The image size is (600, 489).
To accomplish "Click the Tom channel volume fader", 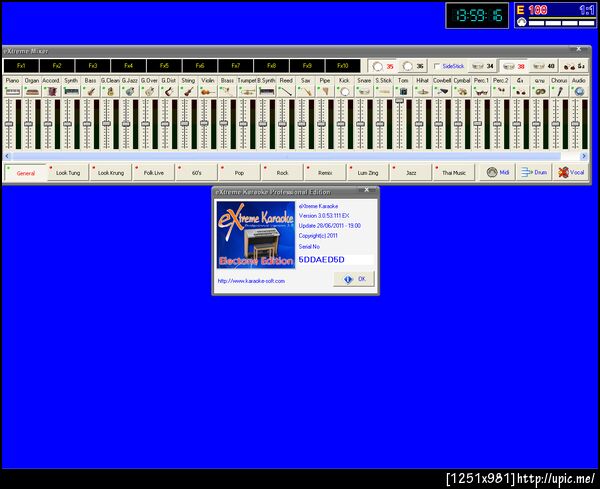I will 399,100.
